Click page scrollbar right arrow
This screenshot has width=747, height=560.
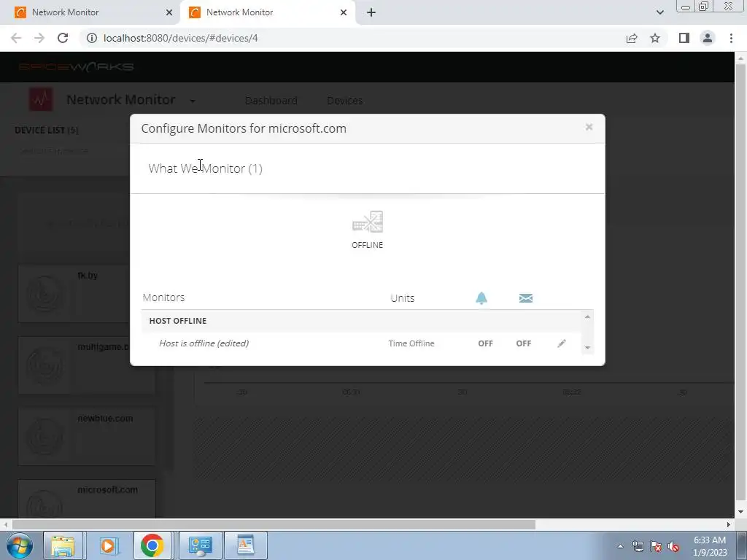729,524
